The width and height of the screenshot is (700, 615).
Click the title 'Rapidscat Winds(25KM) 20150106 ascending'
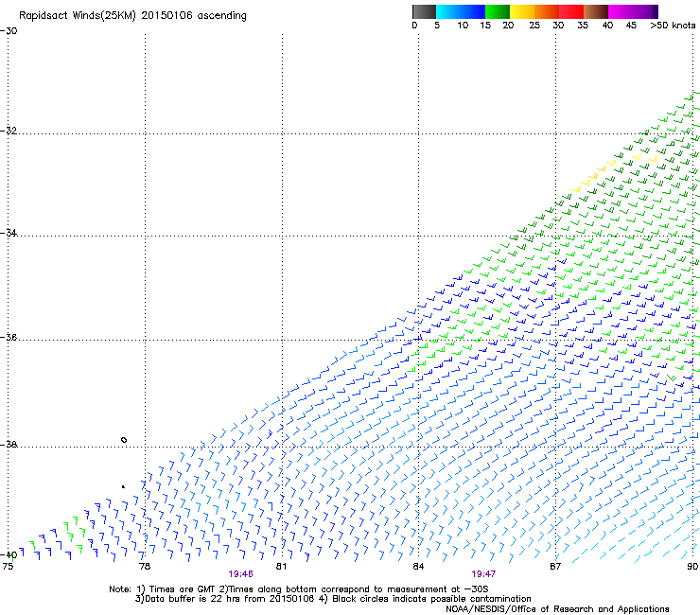[132, 16]
